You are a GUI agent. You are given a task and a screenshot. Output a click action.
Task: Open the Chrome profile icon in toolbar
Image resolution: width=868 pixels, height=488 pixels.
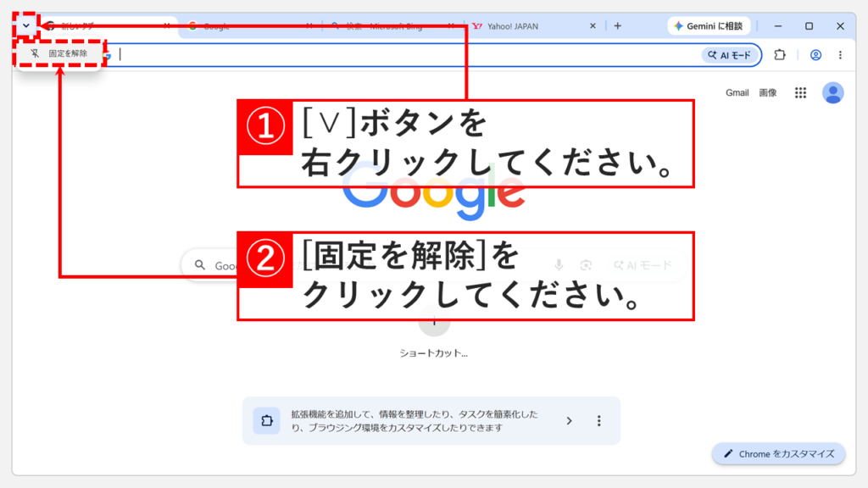point(815,55)
